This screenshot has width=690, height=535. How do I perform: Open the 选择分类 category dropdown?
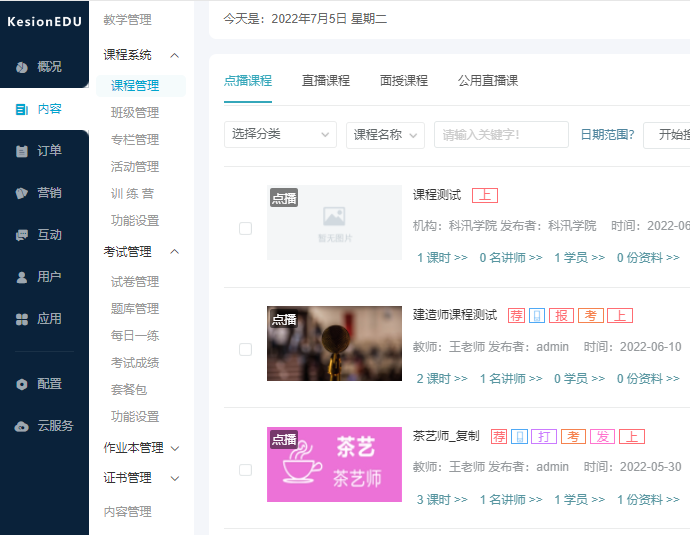click(281, 135)
